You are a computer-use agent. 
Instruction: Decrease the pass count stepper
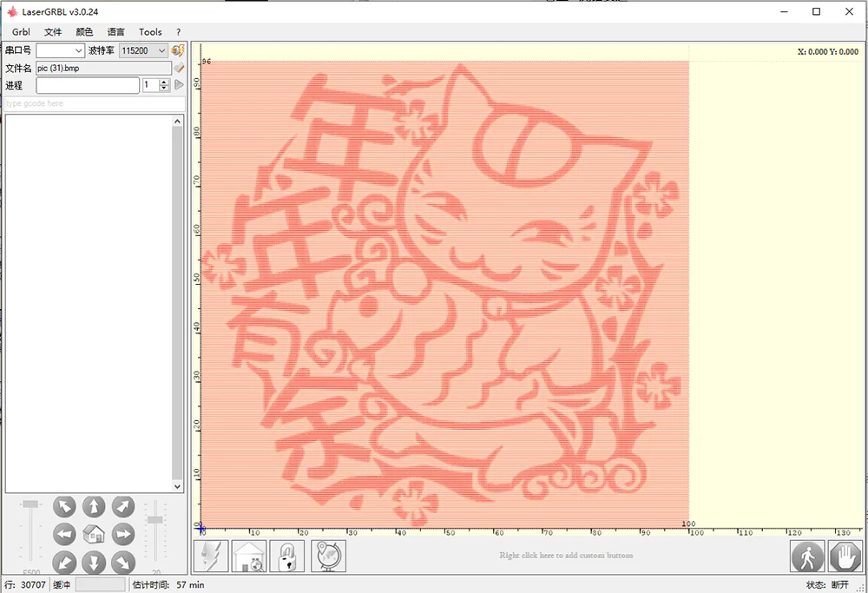164,88
